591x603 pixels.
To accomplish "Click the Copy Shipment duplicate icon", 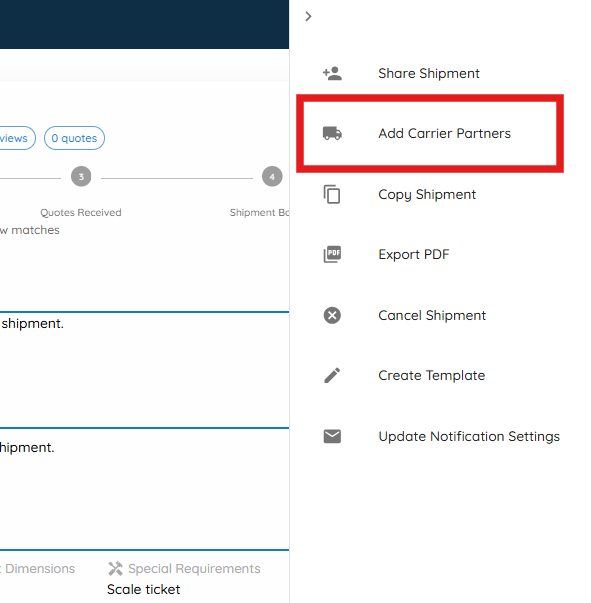I will [x=332, y=194].
